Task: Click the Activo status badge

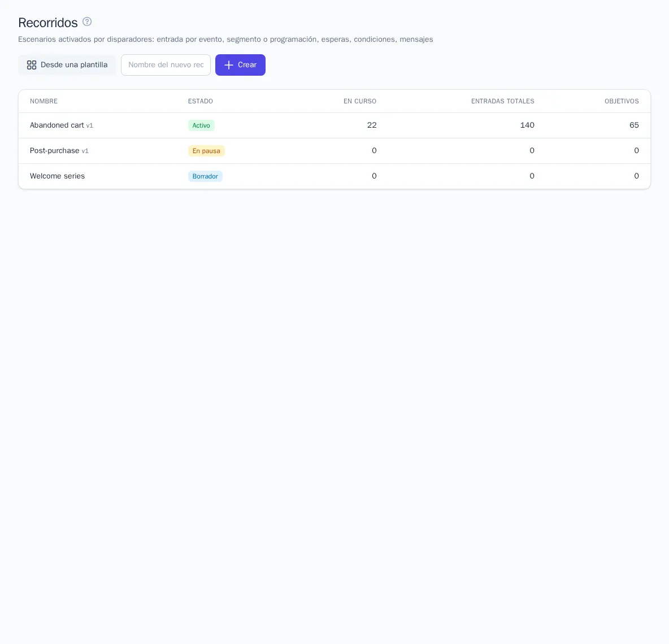Action: click(x=201, y=125)
